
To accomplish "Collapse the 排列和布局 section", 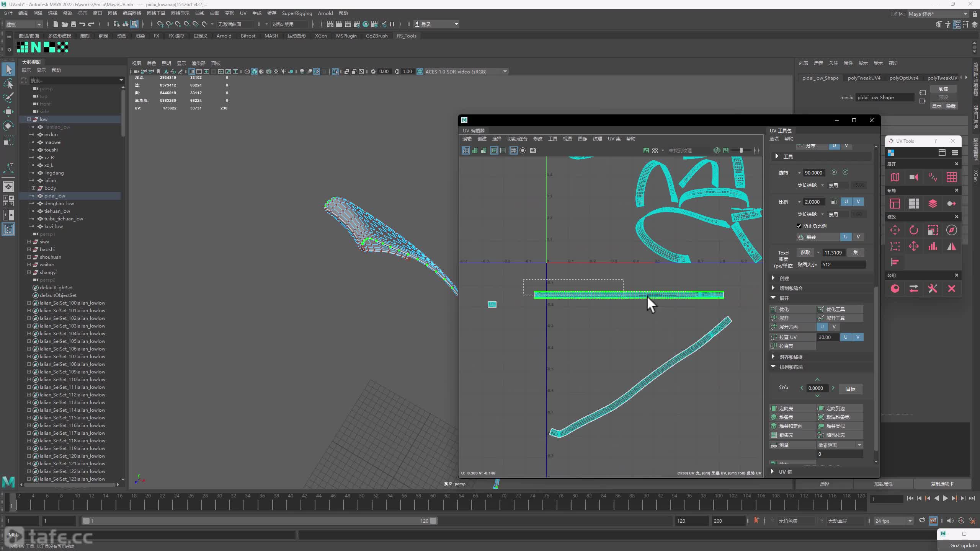I will [x=773, y=367].
